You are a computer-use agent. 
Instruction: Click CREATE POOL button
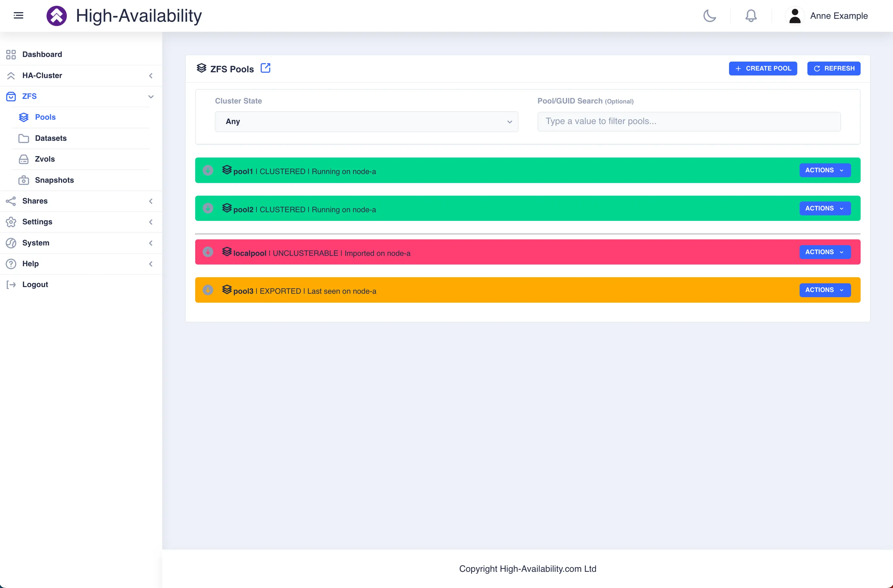pyautogui.click(x=763, y=68)
